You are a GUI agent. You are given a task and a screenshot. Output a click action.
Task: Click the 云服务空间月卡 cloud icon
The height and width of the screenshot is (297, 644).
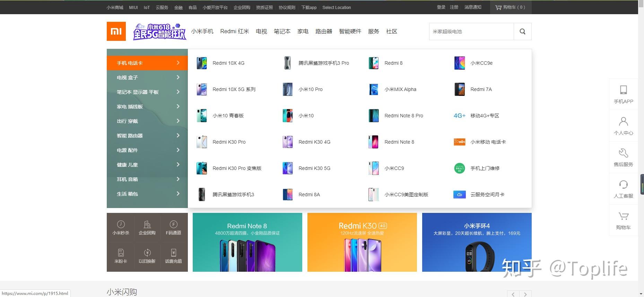point(460,195)
